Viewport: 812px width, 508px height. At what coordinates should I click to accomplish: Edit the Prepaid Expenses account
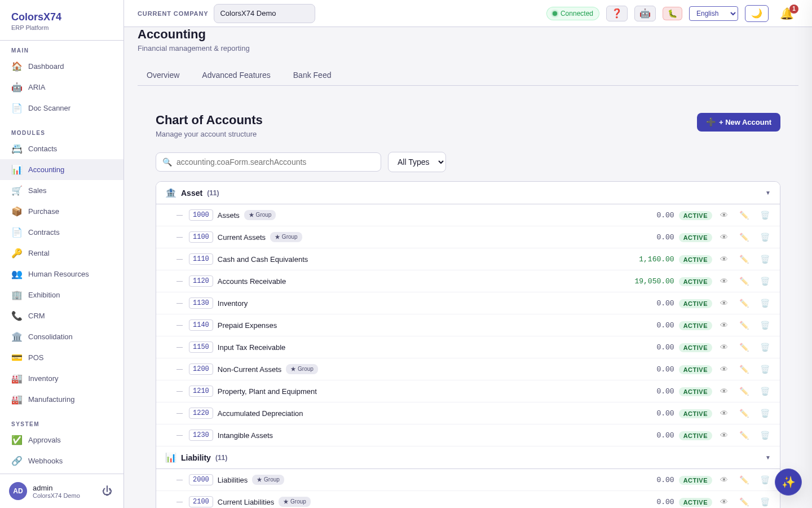[744, 325]
